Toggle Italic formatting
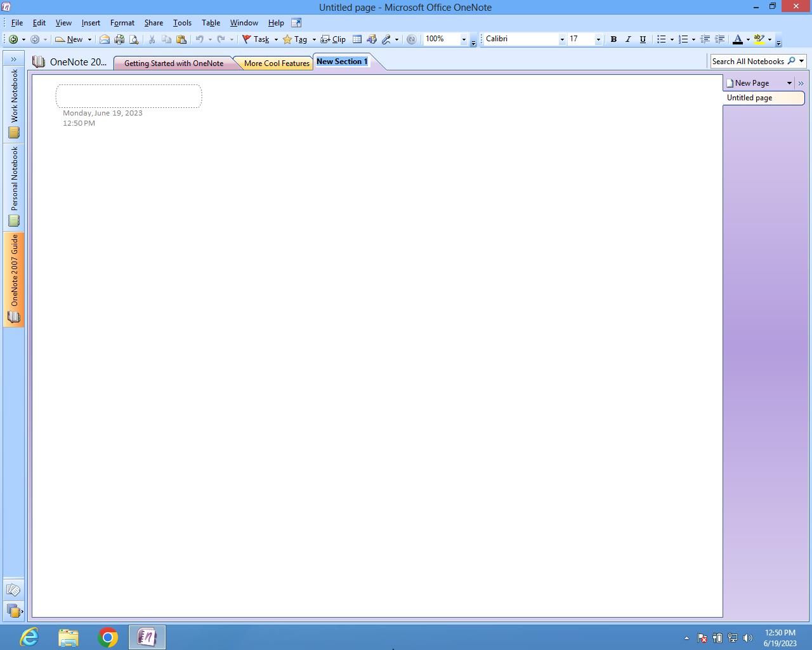Viewport: 812px width, 650px height. [628, 39]
